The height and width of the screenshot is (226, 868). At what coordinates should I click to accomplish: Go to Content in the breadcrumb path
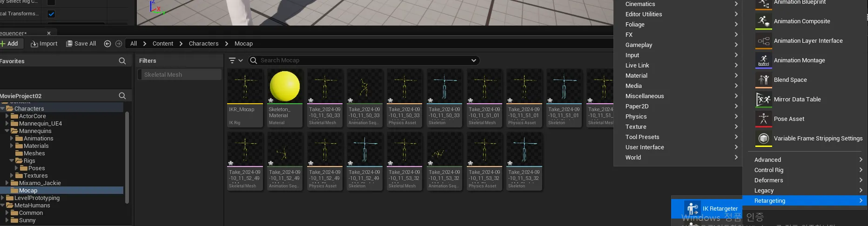tap(163, 44)
